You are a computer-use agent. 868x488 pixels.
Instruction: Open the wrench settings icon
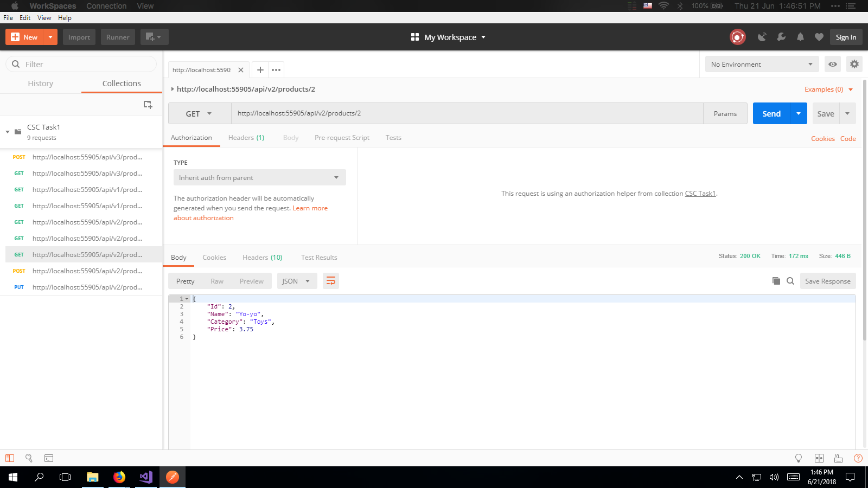(781, 37)
